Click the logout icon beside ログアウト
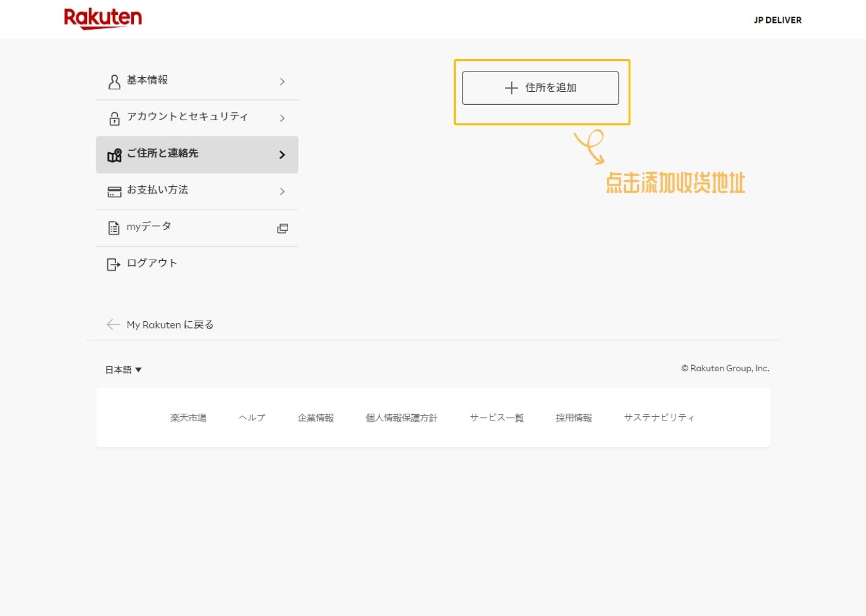This screenshot has width=866, height=616. point(113,264)
